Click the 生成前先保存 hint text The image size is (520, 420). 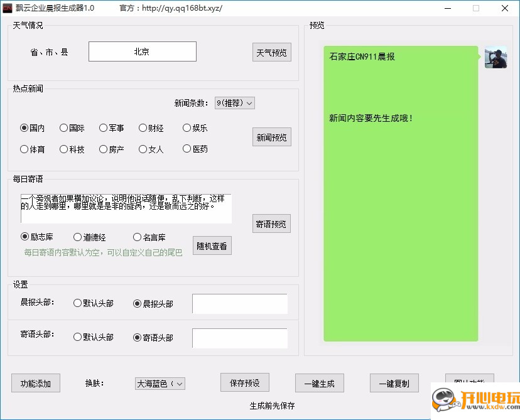273,406
